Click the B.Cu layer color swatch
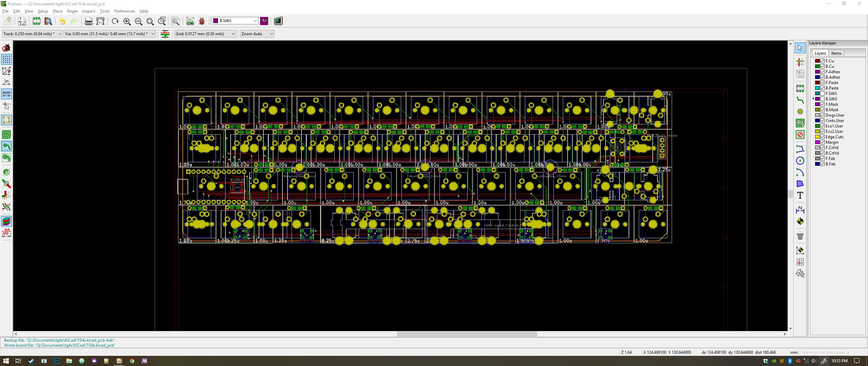The width and height of the screenshot is (868, 366). pyautogui.click(x=817, y=66)
